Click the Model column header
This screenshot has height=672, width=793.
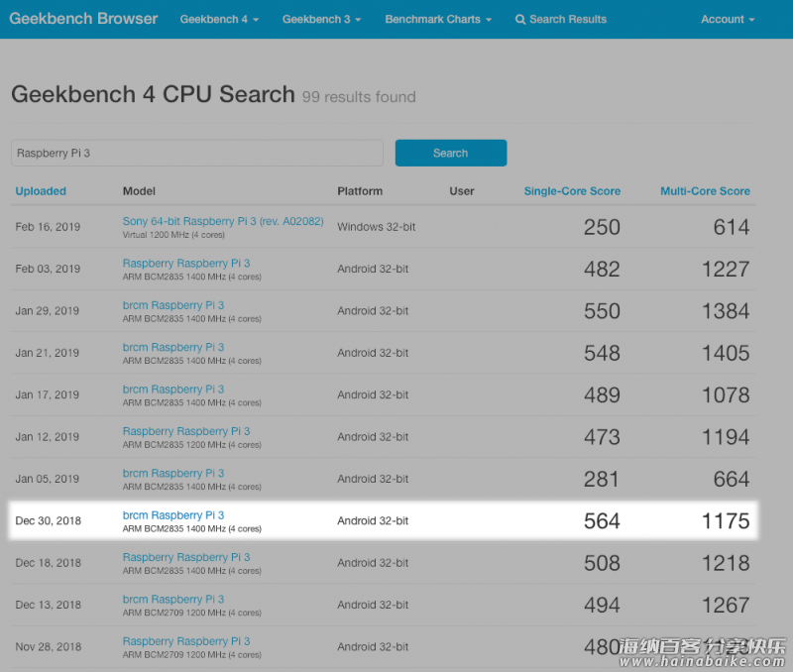pyautogui.click(x=139, y=191)
